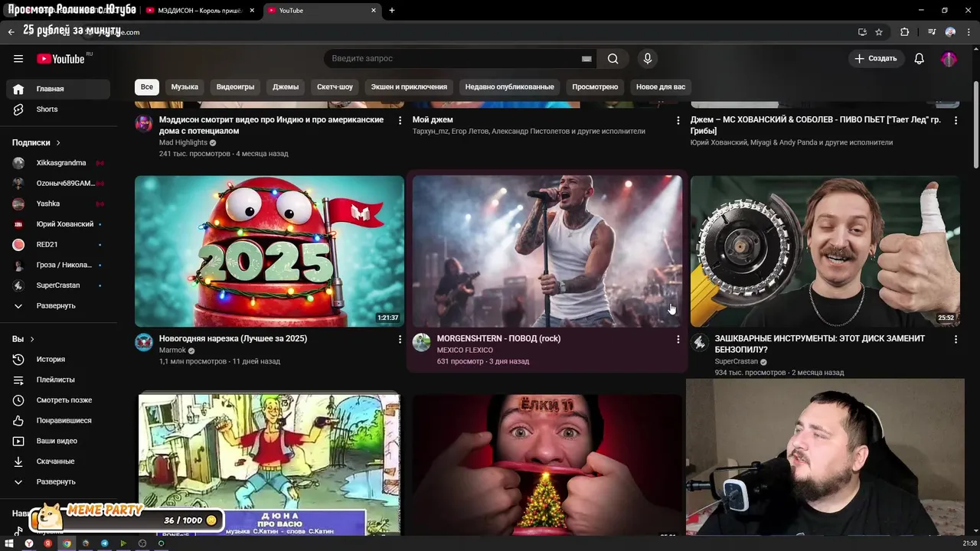Screen dimensions: 980x551
Task: Select the Видеоигры filter chip
Action: tap(235, 87)
